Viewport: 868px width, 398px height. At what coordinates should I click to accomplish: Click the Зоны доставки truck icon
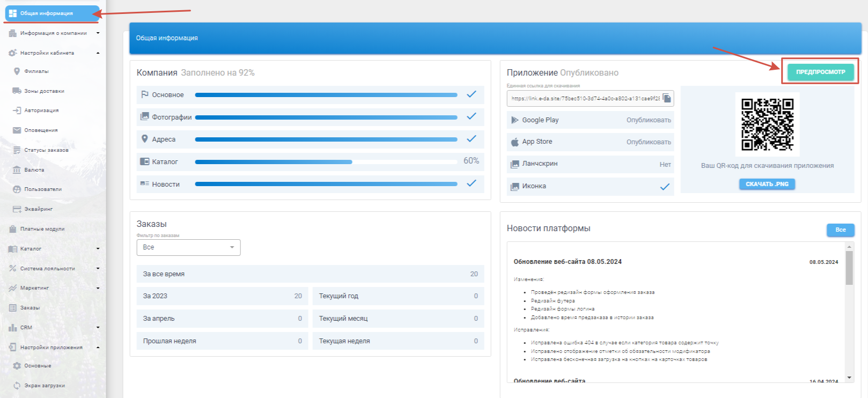tap(17, 91)
